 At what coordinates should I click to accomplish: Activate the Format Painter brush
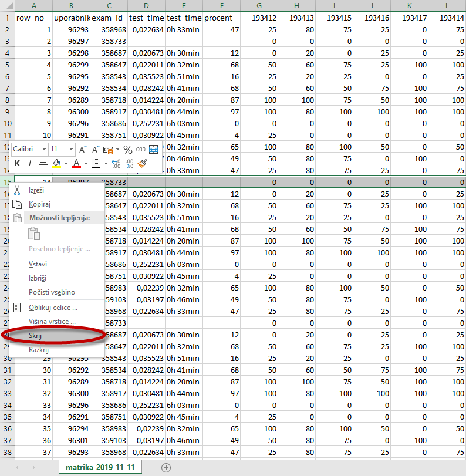tap(143, 164)
